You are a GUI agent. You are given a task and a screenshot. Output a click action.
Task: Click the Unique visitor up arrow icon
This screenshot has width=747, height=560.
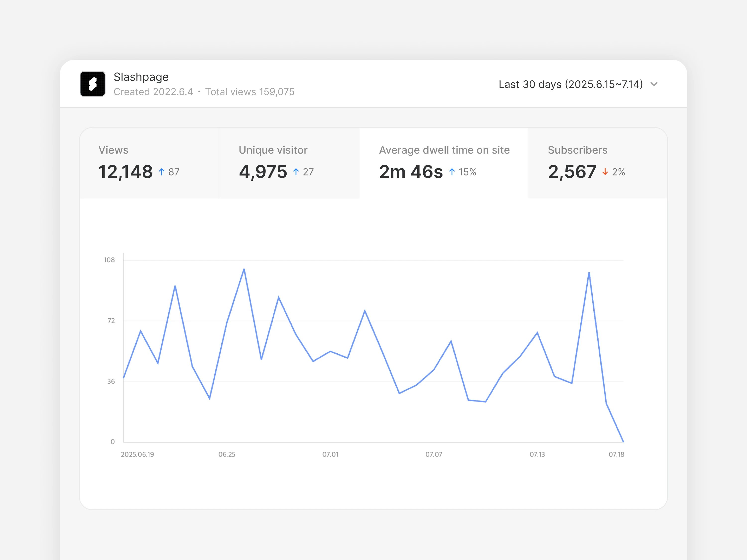pos(296,172)
